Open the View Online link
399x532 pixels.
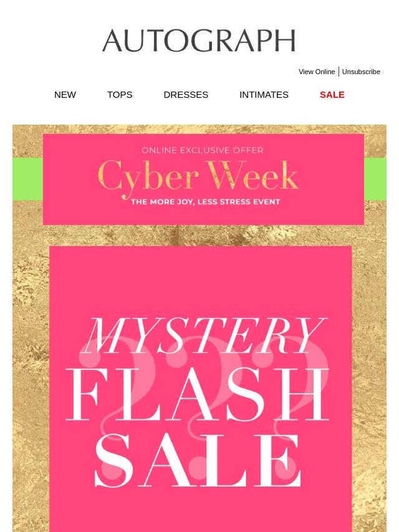coord(317,72)
